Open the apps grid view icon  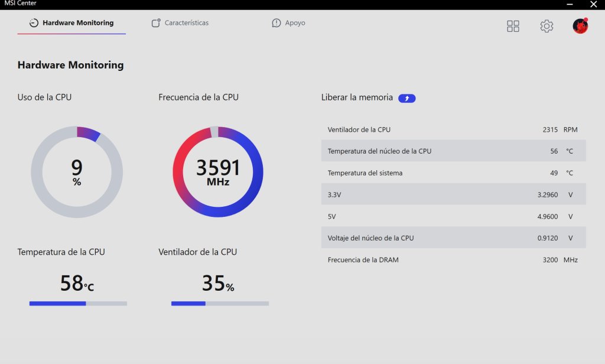[x=513, y=26]
